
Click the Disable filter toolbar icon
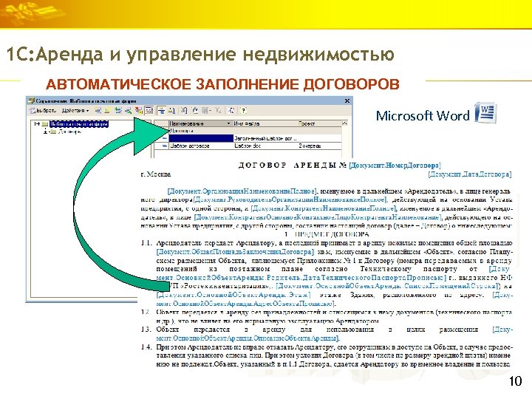[218, 111]
